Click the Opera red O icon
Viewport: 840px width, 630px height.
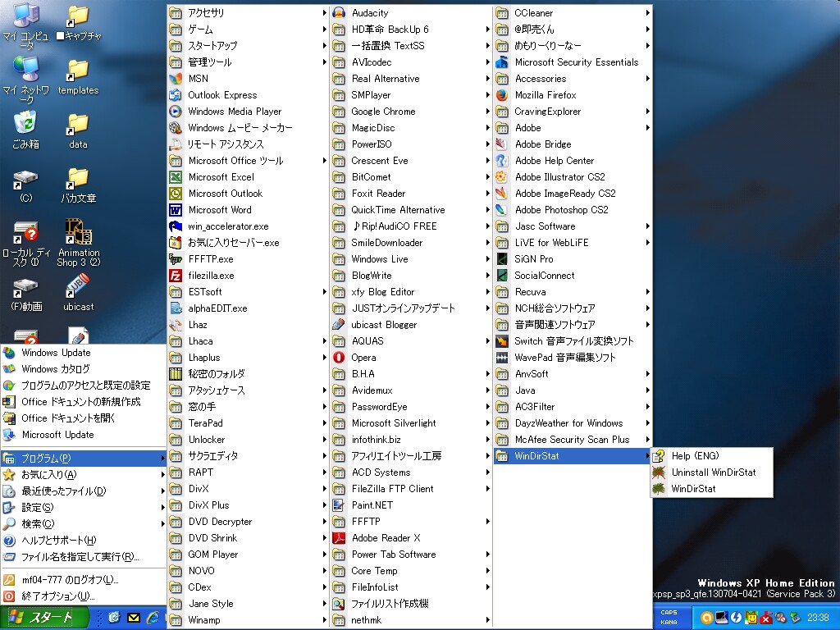339,358
